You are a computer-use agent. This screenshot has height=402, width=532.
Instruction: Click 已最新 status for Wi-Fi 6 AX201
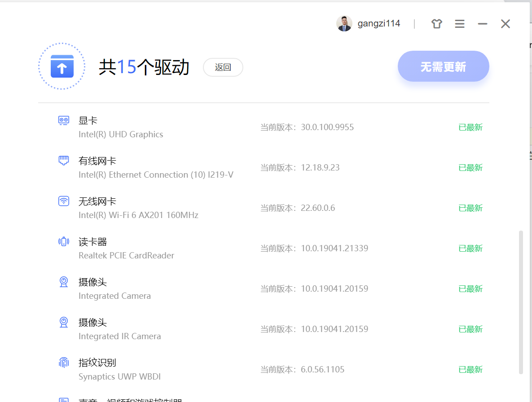point(470,208)
